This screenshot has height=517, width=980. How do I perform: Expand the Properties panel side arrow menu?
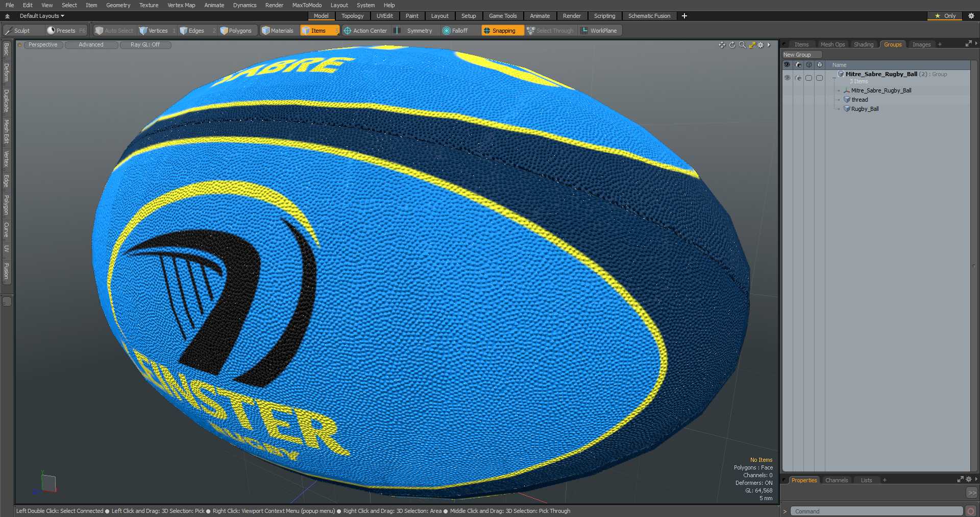click(x=976, y=479)
